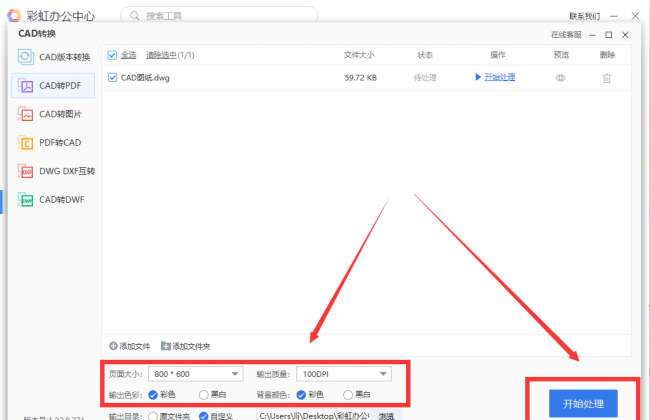Click 添加文件 button
This screenshot has height=420, width=650.
pyautogui.click(x=130, y=346)
